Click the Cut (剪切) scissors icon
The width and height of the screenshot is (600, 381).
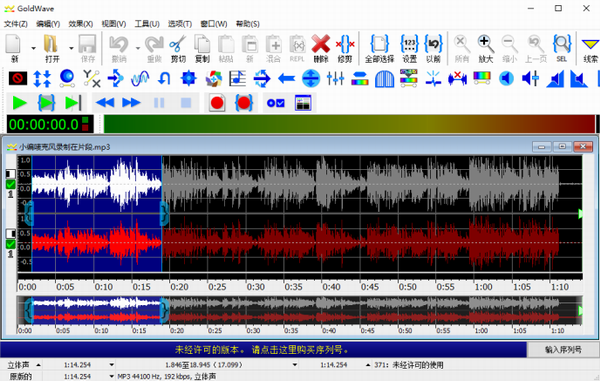point(178,45)
